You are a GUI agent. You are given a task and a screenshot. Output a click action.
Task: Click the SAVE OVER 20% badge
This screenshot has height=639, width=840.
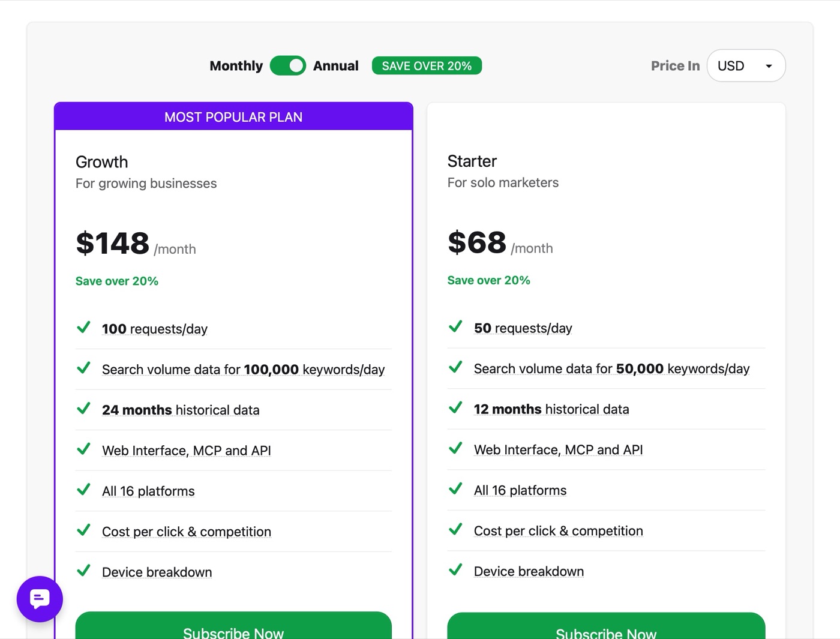coord(427,65)
